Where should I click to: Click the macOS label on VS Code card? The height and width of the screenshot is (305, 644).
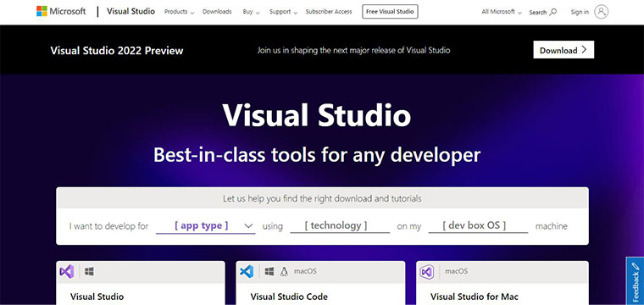point(305,271)
